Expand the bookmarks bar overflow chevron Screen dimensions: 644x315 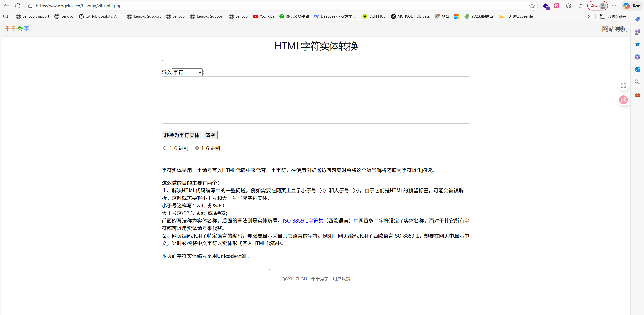588,16
